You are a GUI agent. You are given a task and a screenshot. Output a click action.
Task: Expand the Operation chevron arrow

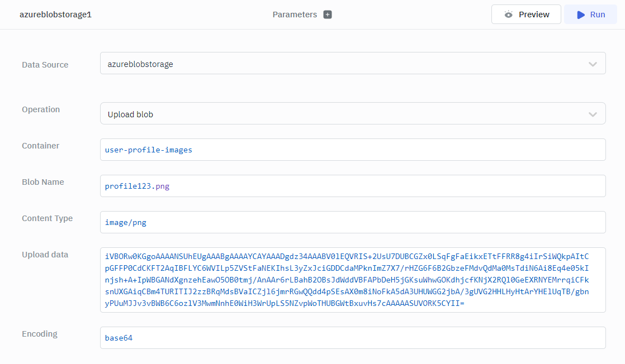[x=593, y=114]
